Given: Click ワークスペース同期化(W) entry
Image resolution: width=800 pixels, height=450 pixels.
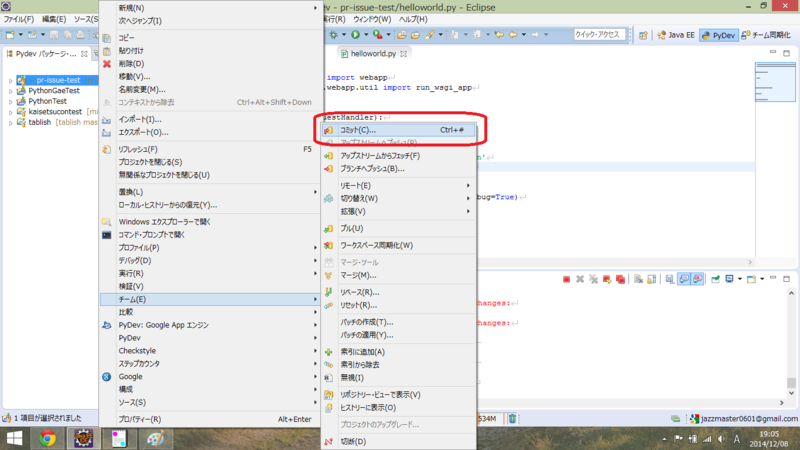Looking at the screenshot, I should (x=398, y=245).
